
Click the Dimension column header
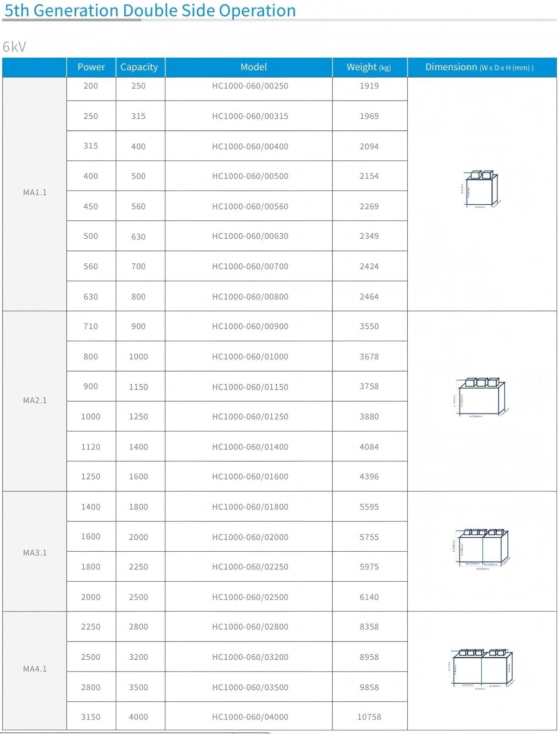click(x=479, y=67)
